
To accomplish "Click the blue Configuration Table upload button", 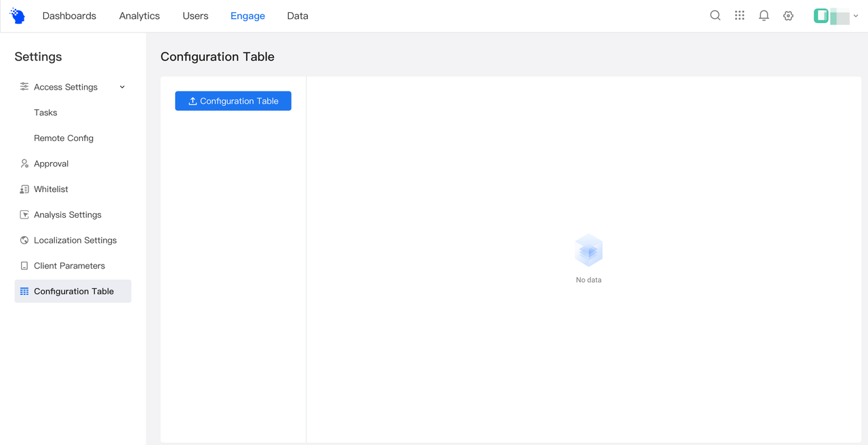I will coord(233,101).
